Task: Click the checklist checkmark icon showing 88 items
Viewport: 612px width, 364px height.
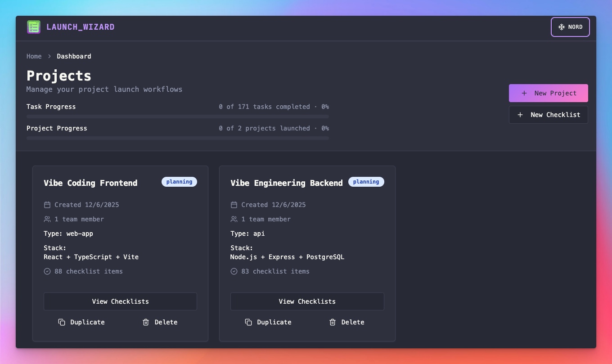Action: [47, 271]
